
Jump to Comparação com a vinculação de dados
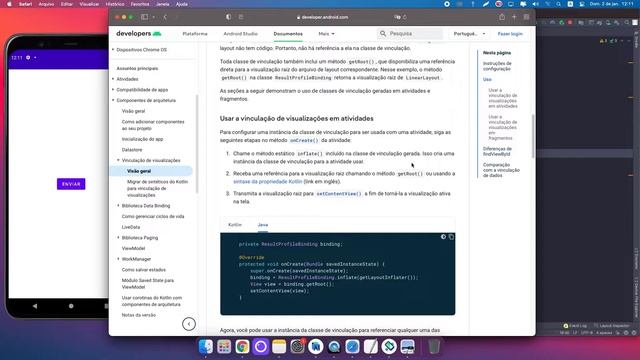pos(501,170)
